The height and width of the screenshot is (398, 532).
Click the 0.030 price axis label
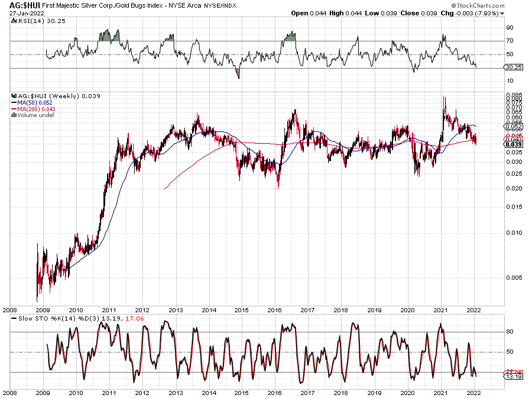[514, 162]
